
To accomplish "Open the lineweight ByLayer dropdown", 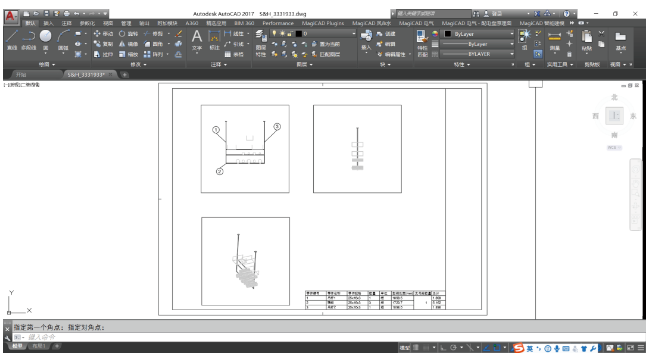I will click(x=478, y=44).
